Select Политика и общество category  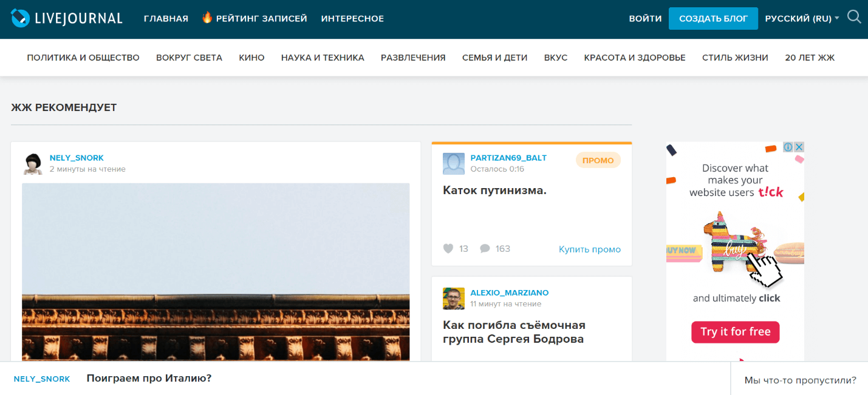point(83,58)
